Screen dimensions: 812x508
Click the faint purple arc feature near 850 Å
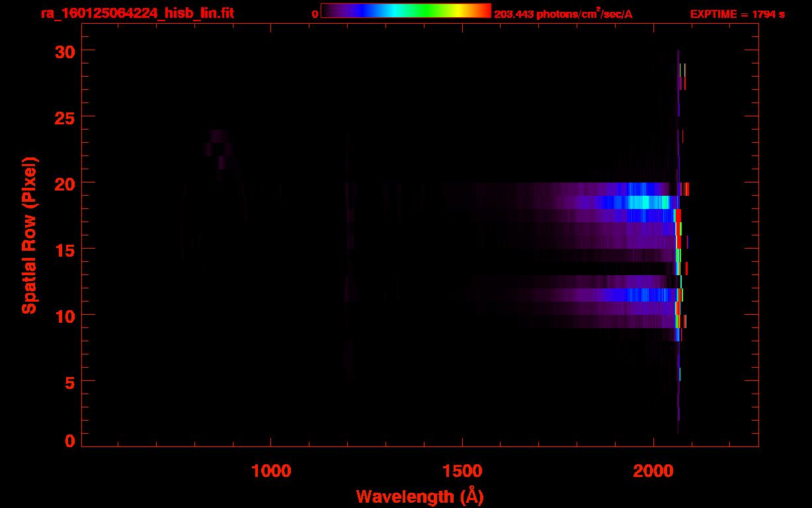click(x=220, y=149)
